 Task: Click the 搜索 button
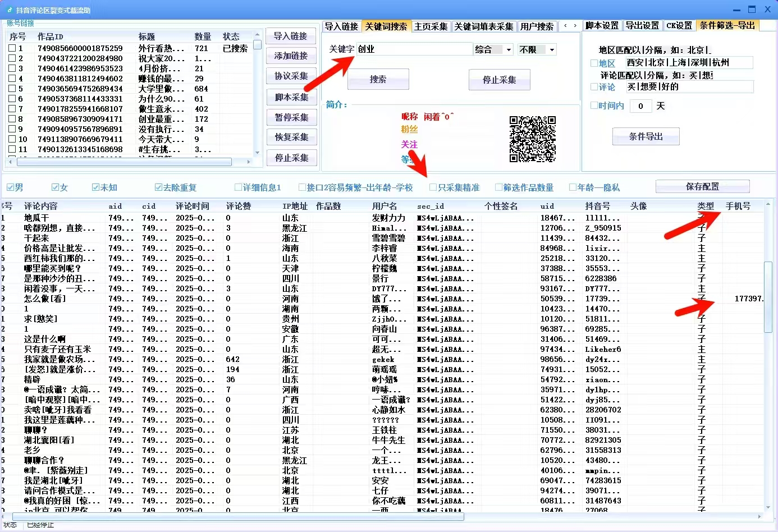(x=378, y=80)
